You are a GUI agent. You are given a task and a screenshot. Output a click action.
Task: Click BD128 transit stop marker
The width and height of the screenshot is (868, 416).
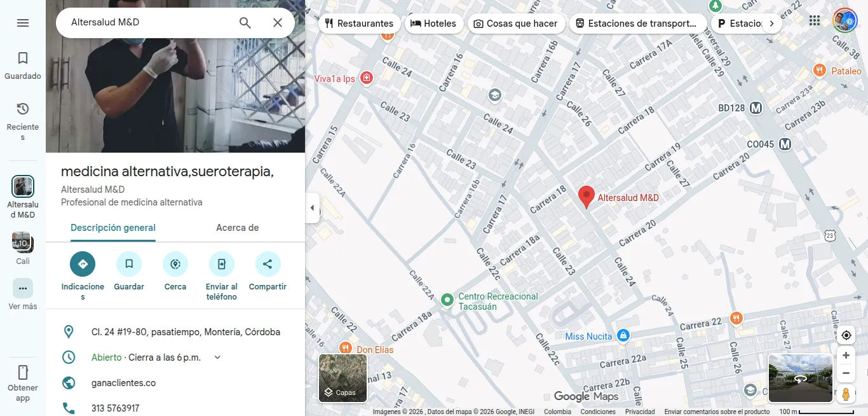click(x=756, y=108)
